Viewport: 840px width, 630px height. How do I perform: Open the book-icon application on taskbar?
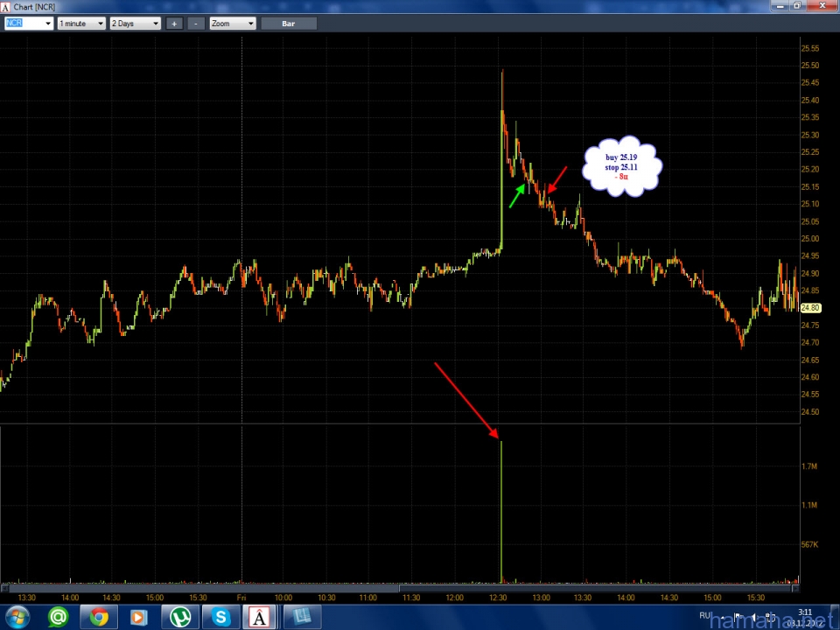(300, 617)
